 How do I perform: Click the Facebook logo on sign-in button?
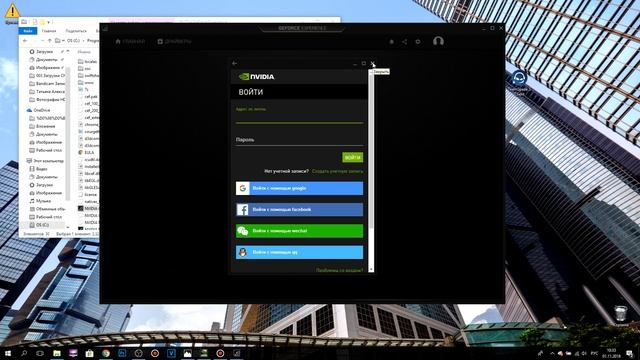click(x=242, y=209)
